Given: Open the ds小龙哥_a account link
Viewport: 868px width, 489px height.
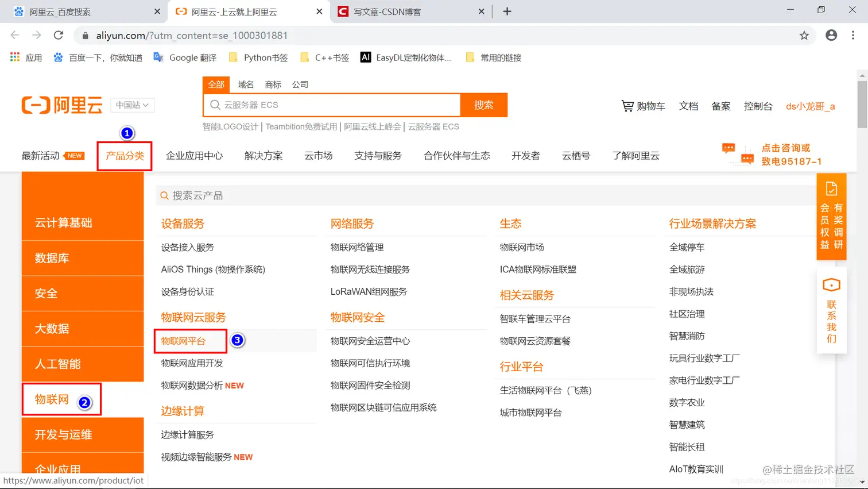Looking at the screenshot, I should pos(811,106).
